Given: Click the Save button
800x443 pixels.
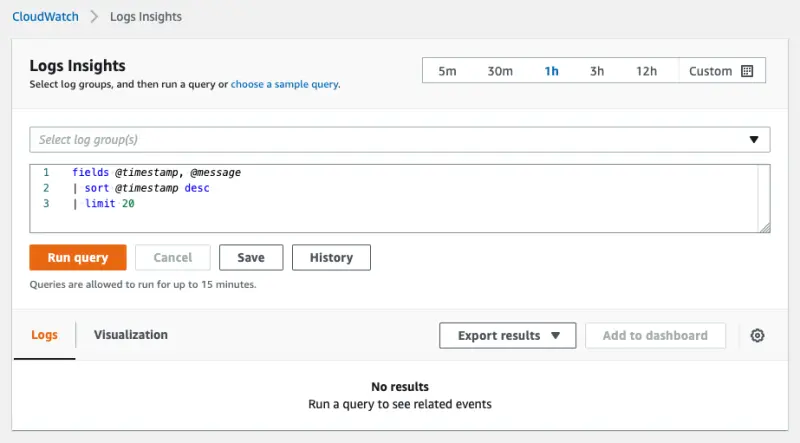Looking at the screenshot, I should [x=251, y=258].
